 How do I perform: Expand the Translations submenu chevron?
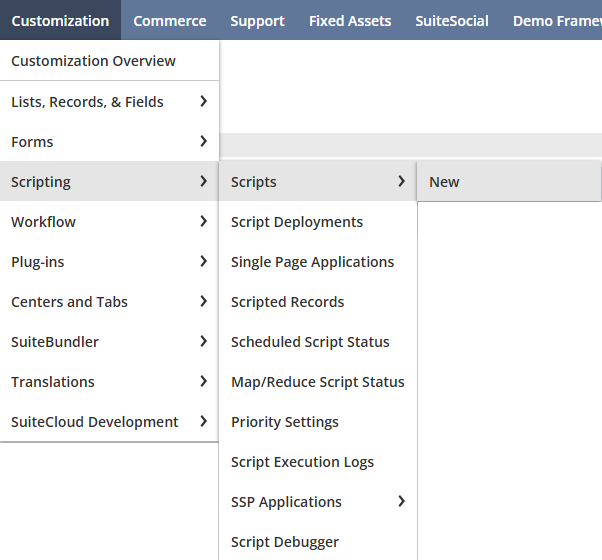[x=204, y=381]
